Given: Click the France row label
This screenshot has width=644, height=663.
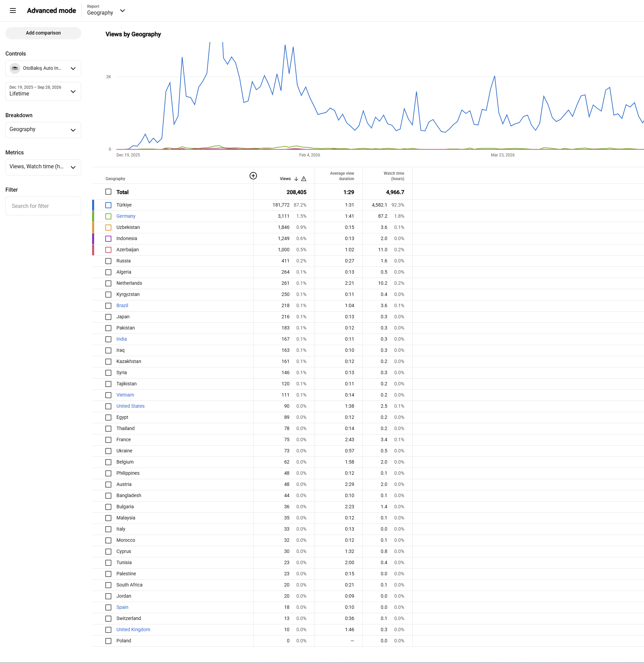Looking at the screenshot, I should [124, 440].
